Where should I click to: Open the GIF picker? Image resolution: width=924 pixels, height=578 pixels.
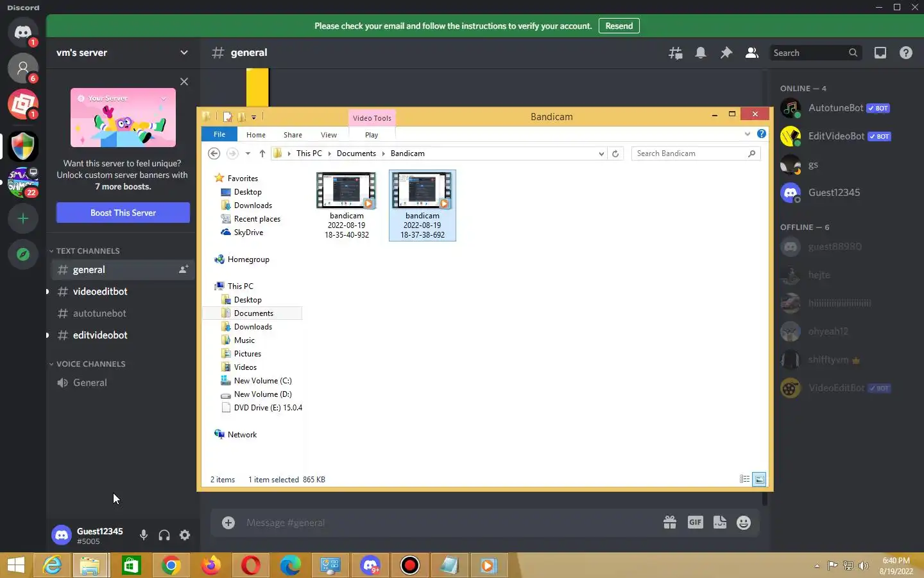click(x=695, y=523)
